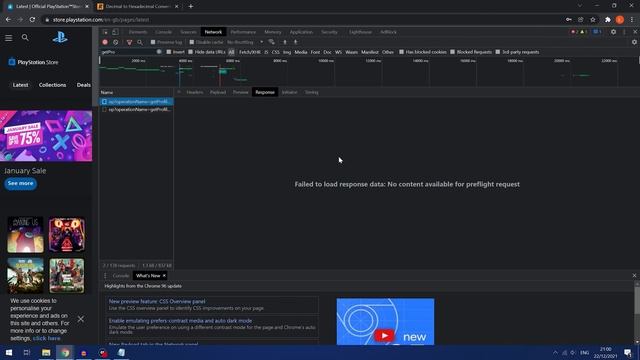Click the PlayStation Store search icon

coord(25,38)
